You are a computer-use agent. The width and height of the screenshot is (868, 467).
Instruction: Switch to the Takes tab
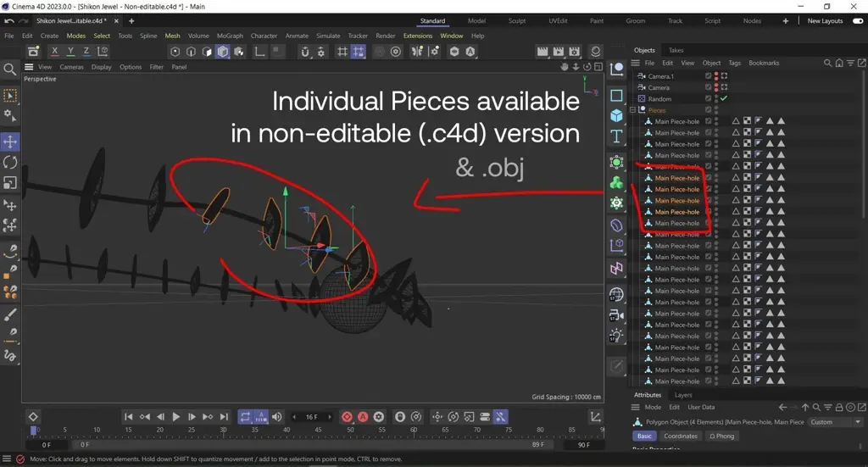point(676,50)
